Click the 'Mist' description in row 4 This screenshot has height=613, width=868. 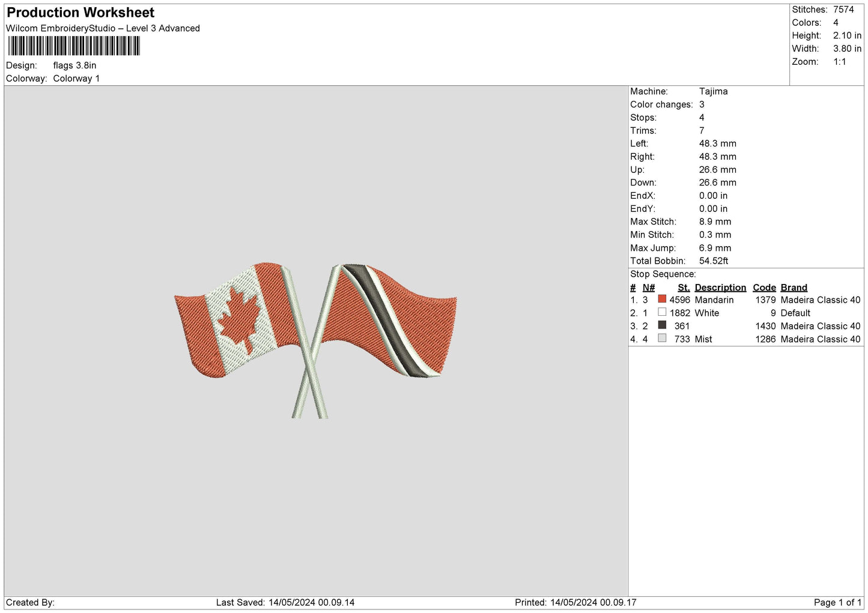pyautogui.click(x=703, y=339)
